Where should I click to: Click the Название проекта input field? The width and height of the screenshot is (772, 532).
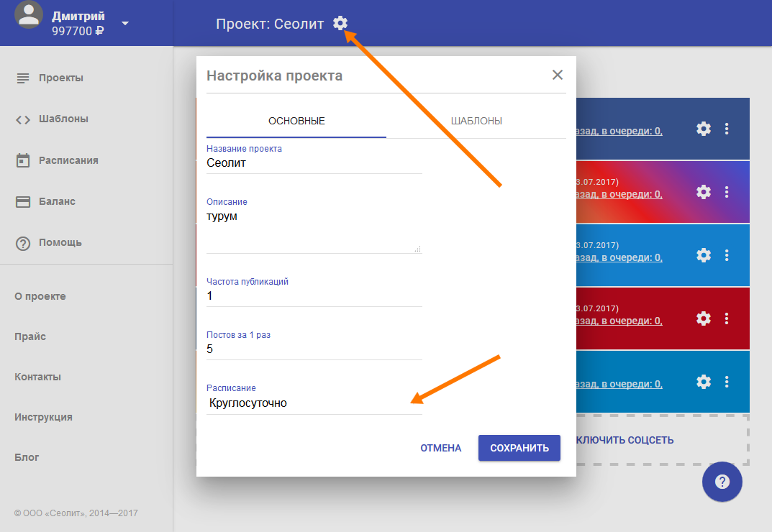click(x=314, y=163)
